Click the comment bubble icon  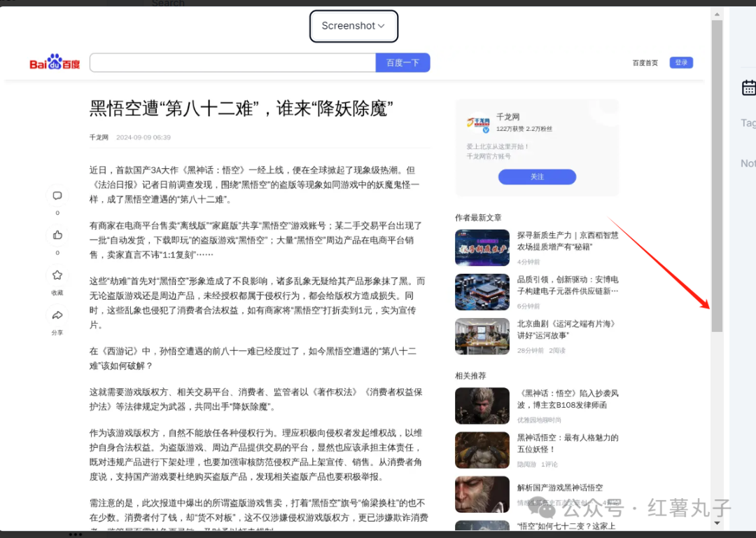57,195
